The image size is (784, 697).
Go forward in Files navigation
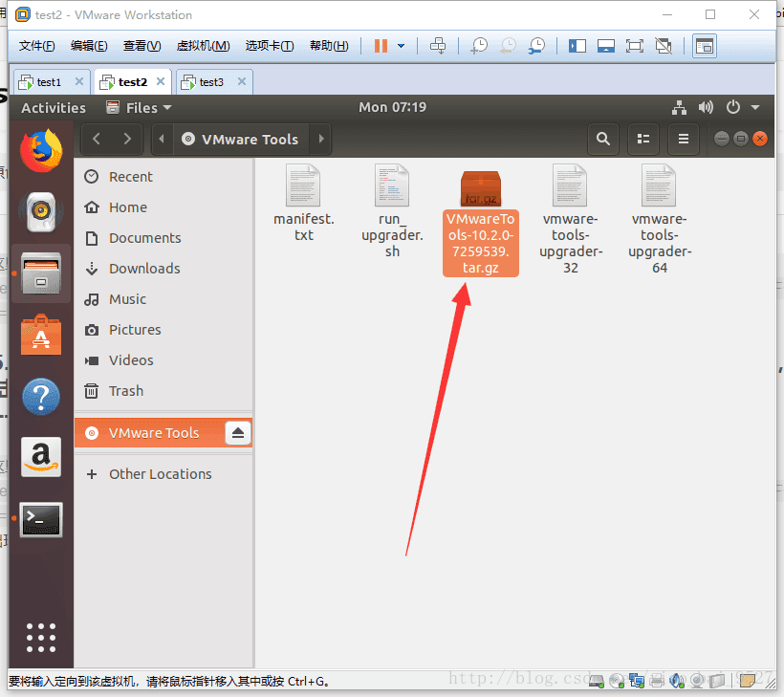coord(127,139)
